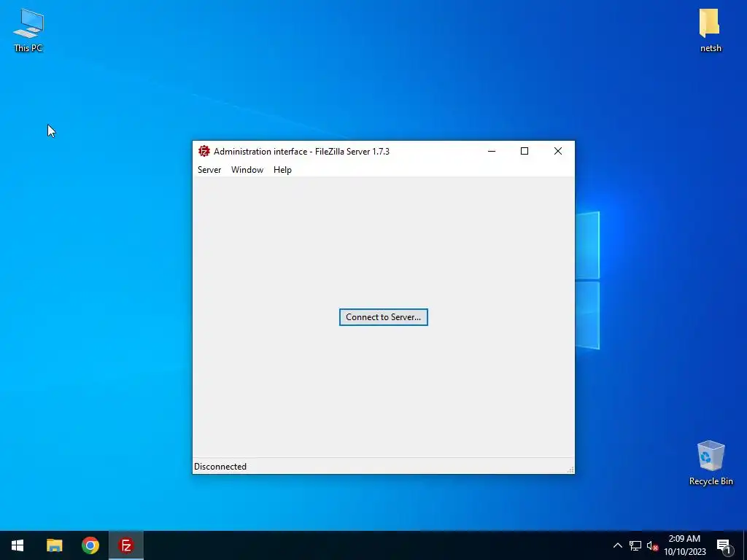747x560 pixels.
Task: Minimize the FileZilla Server window
Action: pos(492,152)
